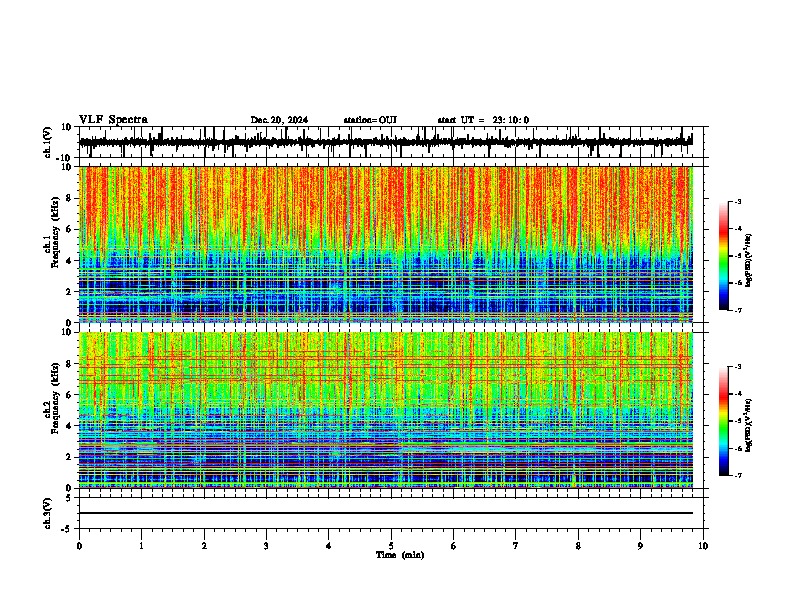792x612 pixels.
Task: Click time axis tick label "3"
Action: click(x=266, y=546)
